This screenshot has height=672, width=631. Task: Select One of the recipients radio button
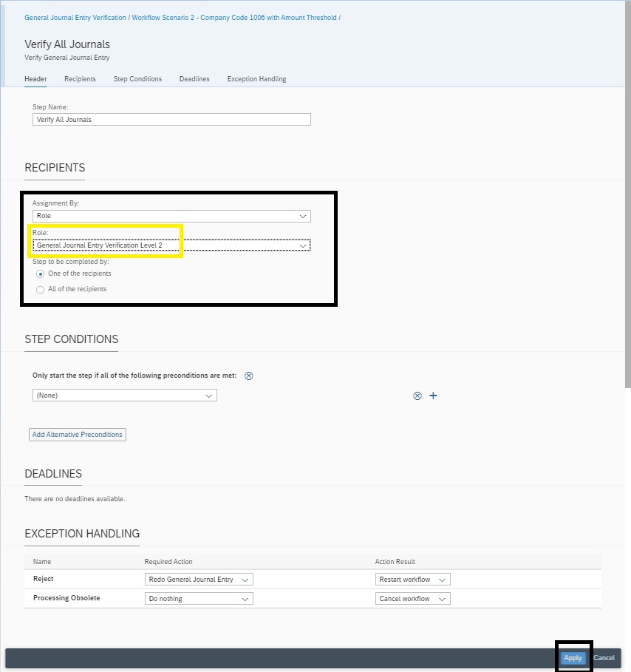pyautogui.click(x=40, y=274)
